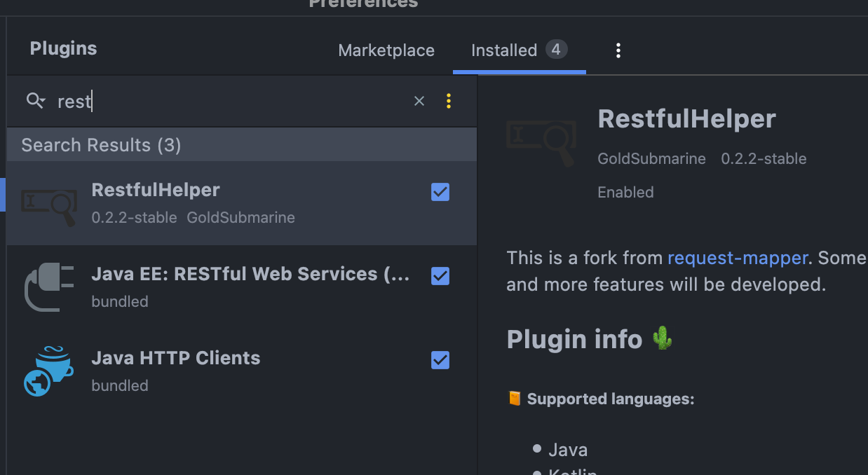The width and height of the screenshot is (868, 475).
Task: Select the Java HTTP Clients row
Action: [x=242, y=371]
